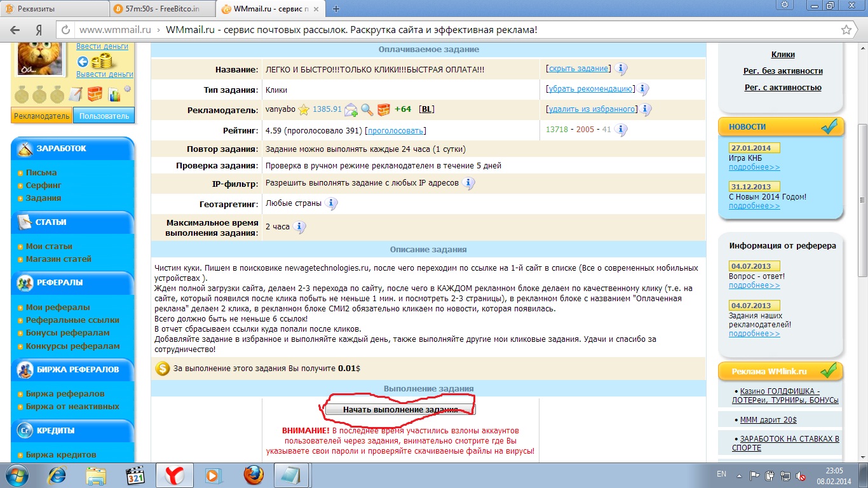
Task: Open Firefox from the taskbar
Action: pos(253,475)
